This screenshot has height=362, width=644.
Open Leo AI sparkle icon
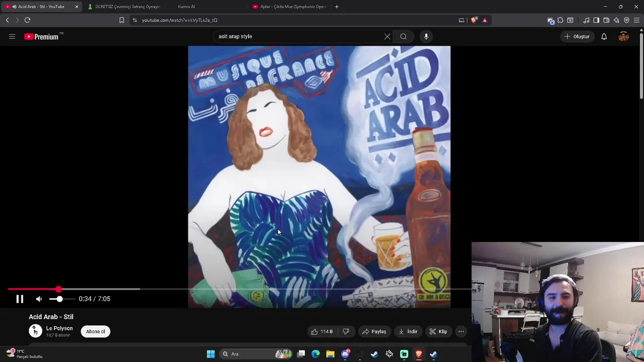coord(616,20)
